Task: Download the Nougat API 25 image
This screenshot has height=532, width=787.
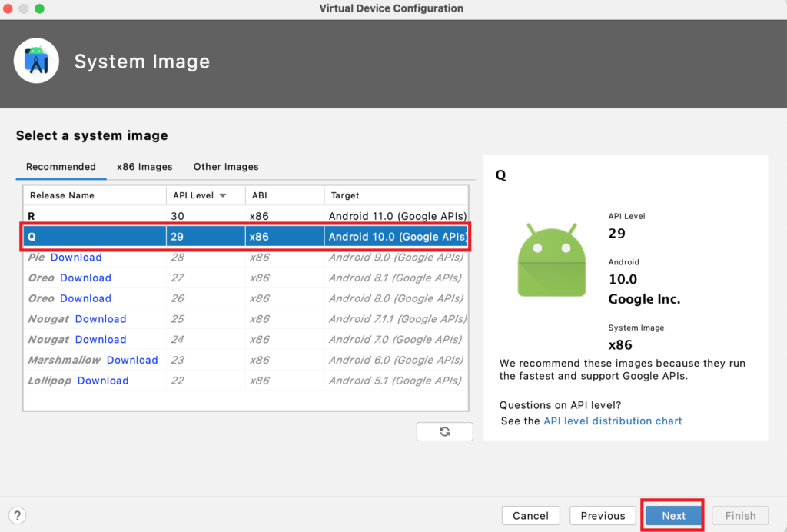Action: pos(101,319)
